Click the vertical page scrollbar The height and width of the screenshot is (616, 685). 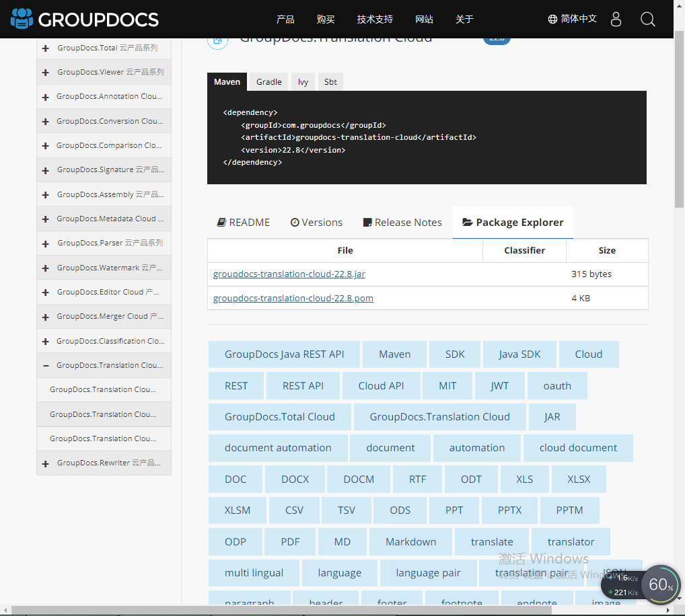tap(680, 120)
